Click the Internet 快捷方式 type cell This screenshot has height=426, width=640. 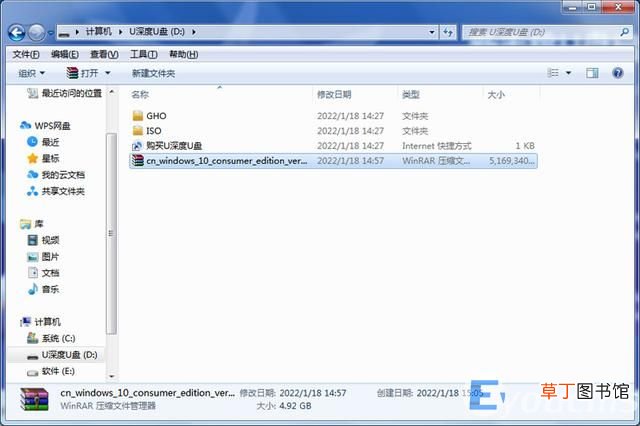pyautogui.click(x=436, y=146)
